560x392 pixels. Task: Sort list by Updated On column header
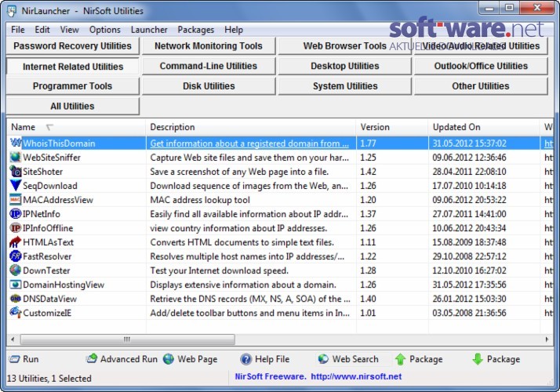[x=484, y=127]
